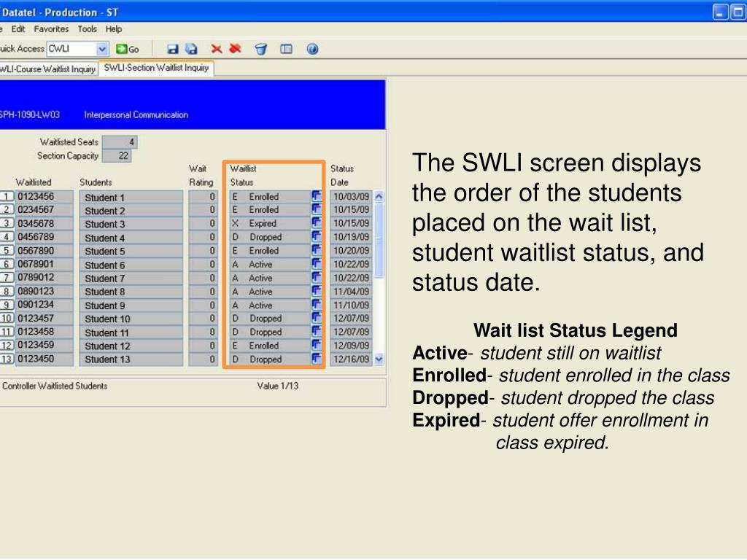Click detail icon for Student 2 status
Image resolution: width=747 pixels, height=560 pixels.
[317, 209]
